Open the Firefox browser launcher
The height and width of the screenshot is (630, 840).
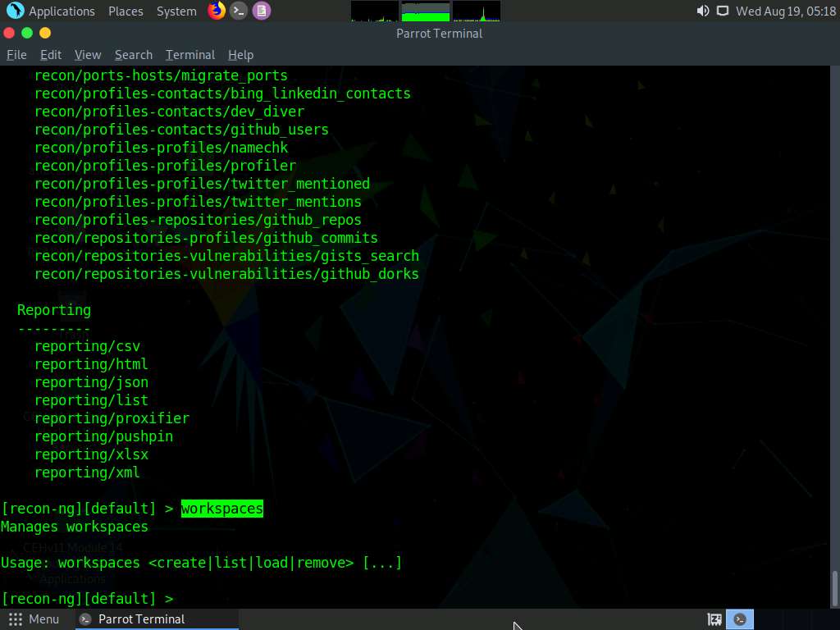coord(217,11)
